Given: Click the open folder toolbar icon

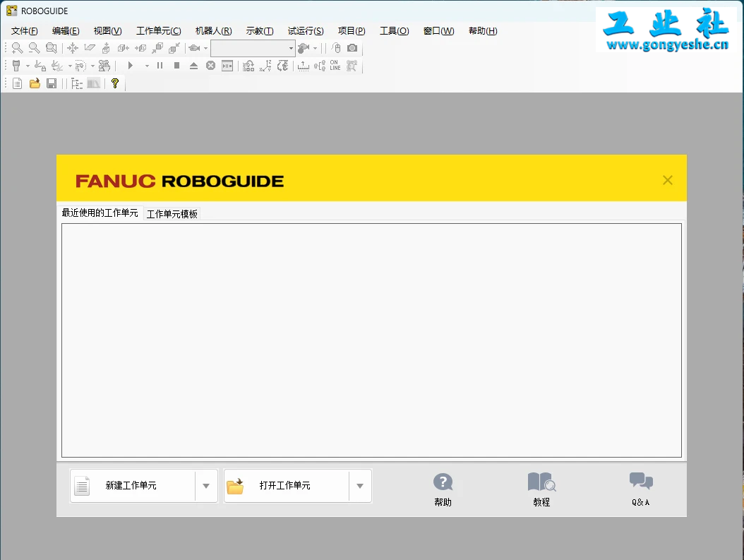Looking at the screenshot, I should tap(35, 83).
